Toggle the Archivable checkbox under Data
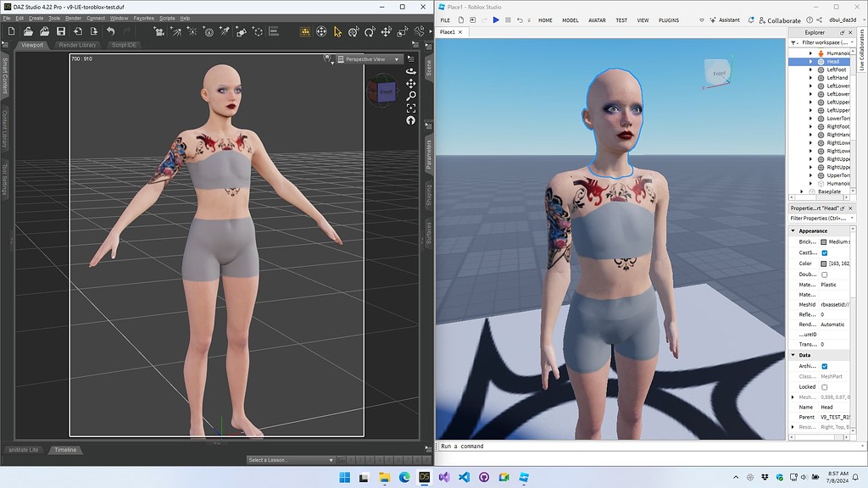868x488 pixels. [x=825, y=366]
